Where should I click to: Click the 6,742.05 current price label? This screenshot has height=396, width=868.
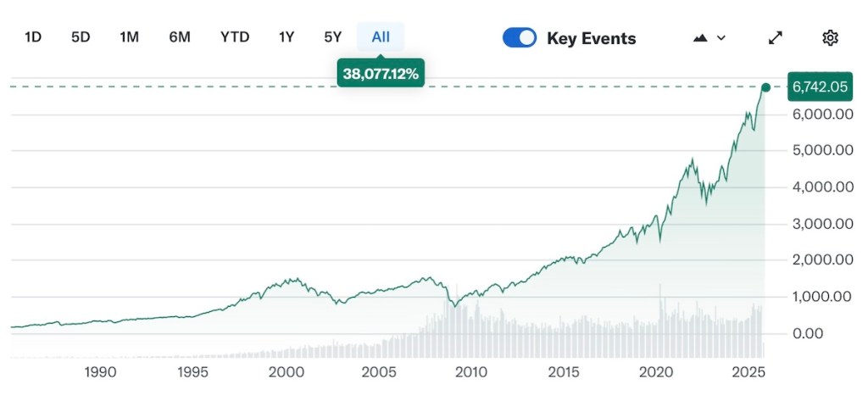(x=820, y=86)
